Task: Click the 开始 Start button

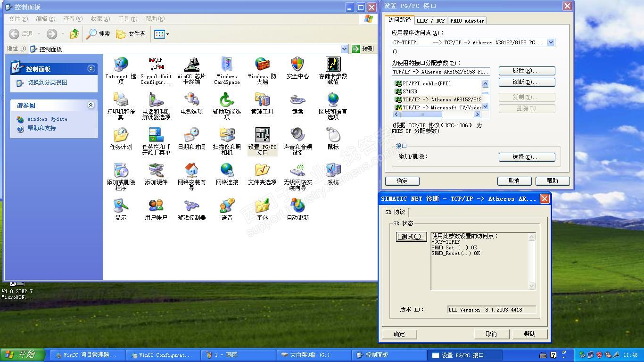Action: (23, 355)
